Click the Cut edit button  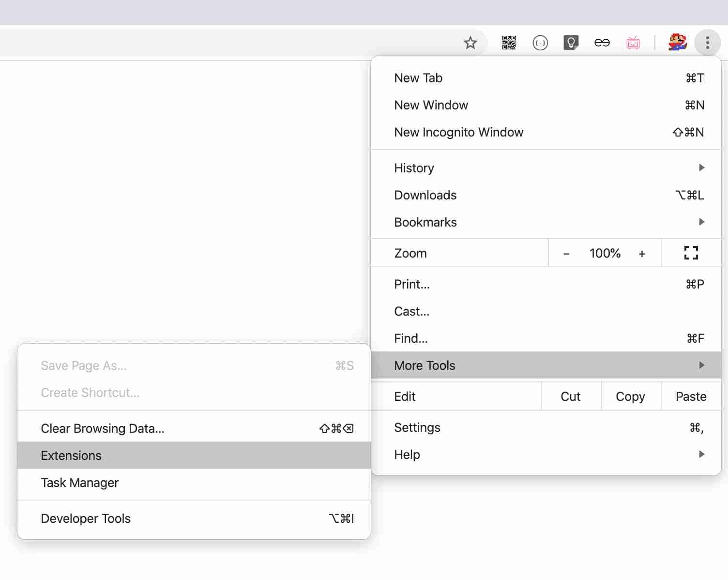coord(571,397)
